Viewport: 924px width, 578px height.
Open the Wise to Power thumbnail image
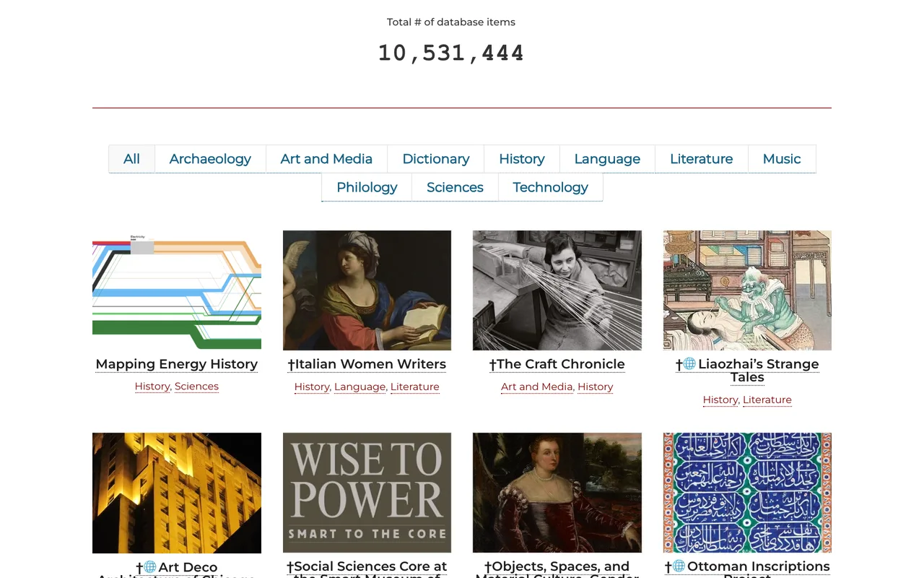tap(367, 493)
